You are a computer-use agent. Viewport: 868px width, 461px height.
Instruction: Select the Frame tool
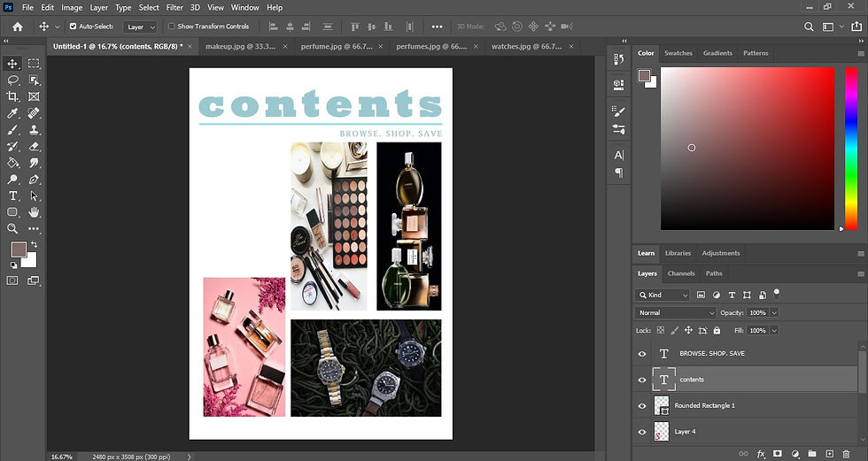click(x=34, y=96)
